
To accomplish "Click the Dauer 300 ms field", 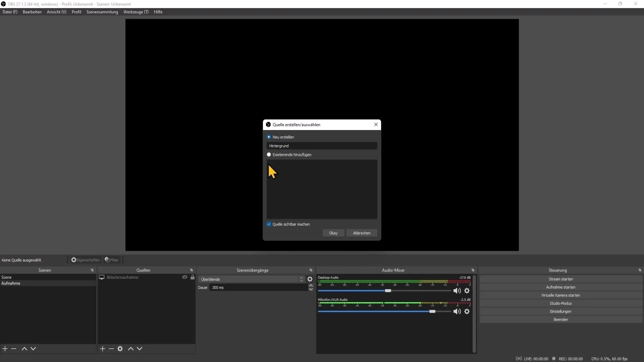I will [259, 288].
